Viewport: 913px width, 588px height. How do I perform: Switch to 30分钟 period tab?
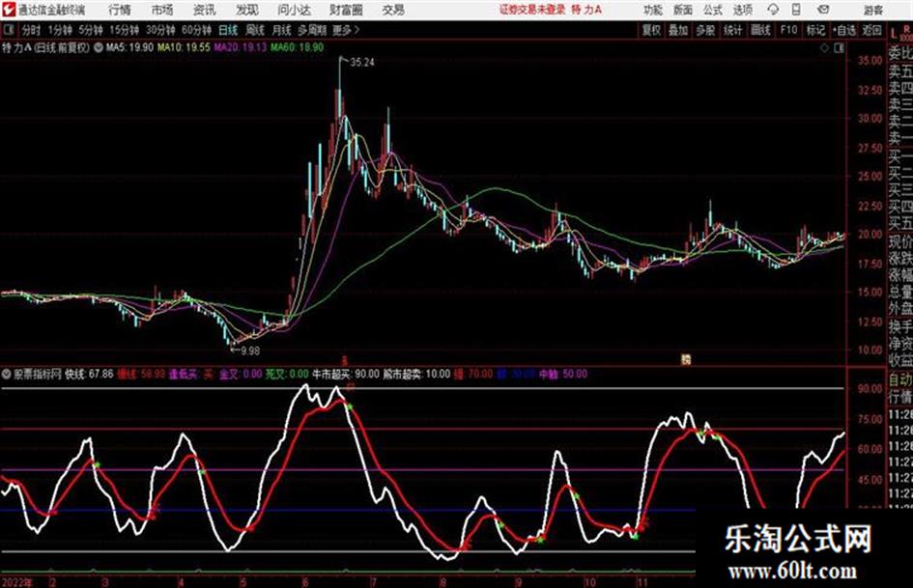[x=160, y=30]
